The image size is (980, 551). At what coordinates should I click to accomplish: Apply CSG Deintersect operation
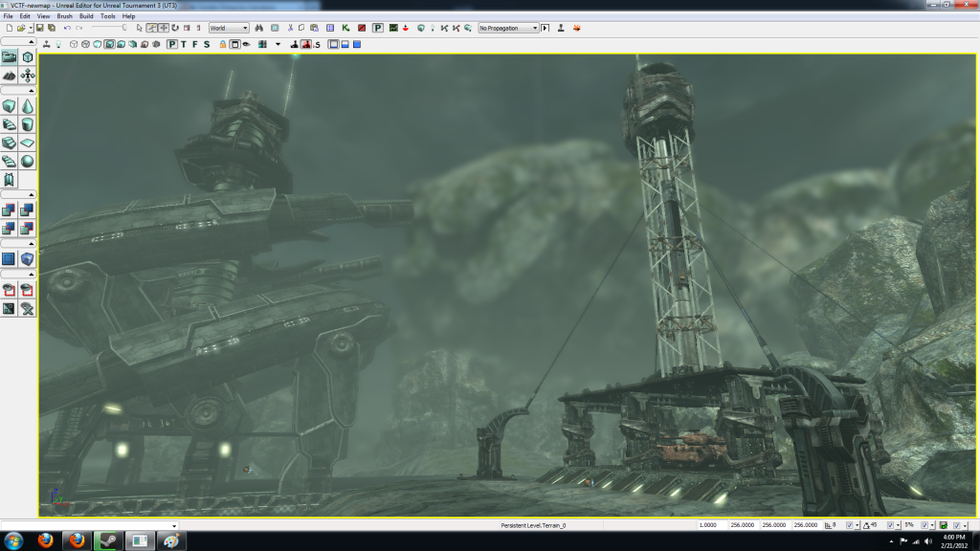pyautogui.click(x=28, y=228)
